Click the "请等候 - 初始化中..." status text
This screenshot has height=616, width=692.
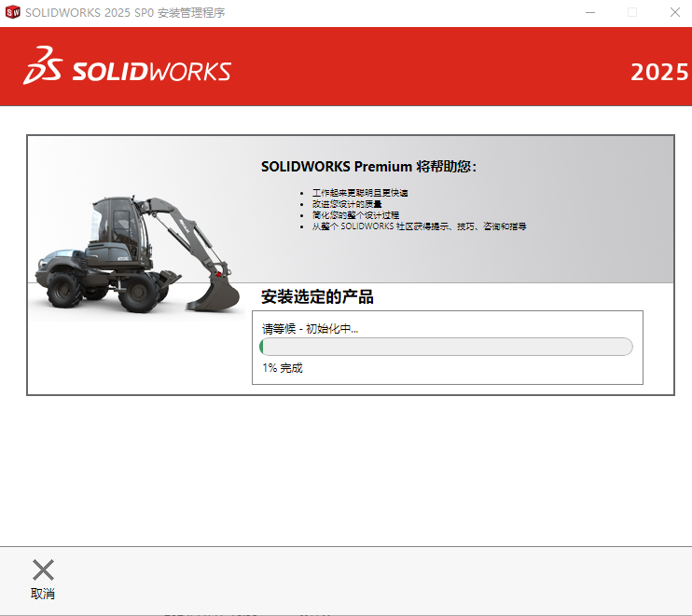tap(310, 329)
